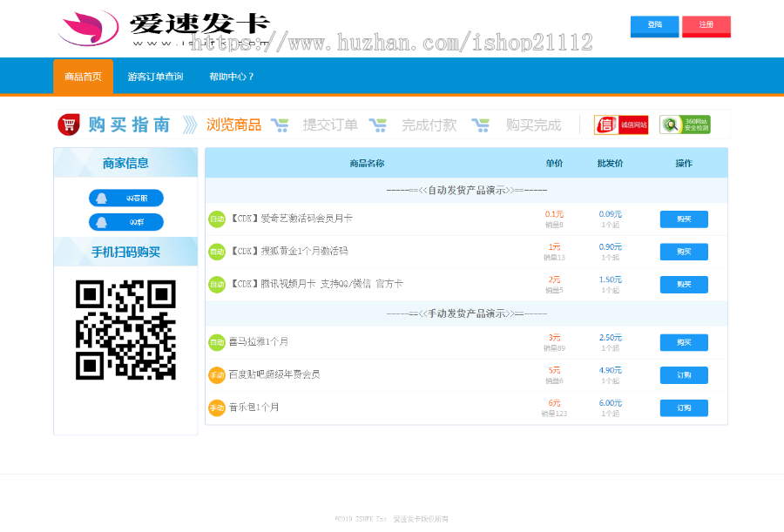
Task: Buy 爱奇艺激活码会员月卡 with 购买
Action: pos(684,219)
